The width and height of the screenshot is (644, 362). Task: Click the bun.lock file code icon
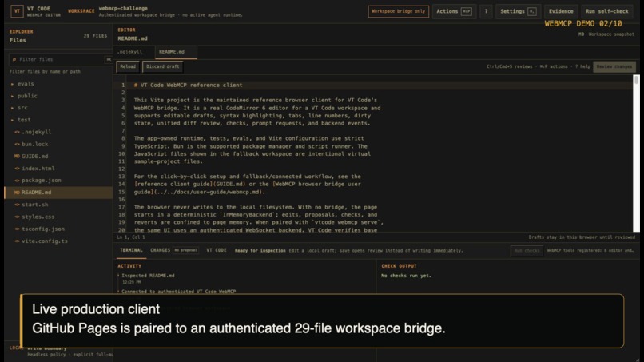pyautogui.click(x=18, y=144)
